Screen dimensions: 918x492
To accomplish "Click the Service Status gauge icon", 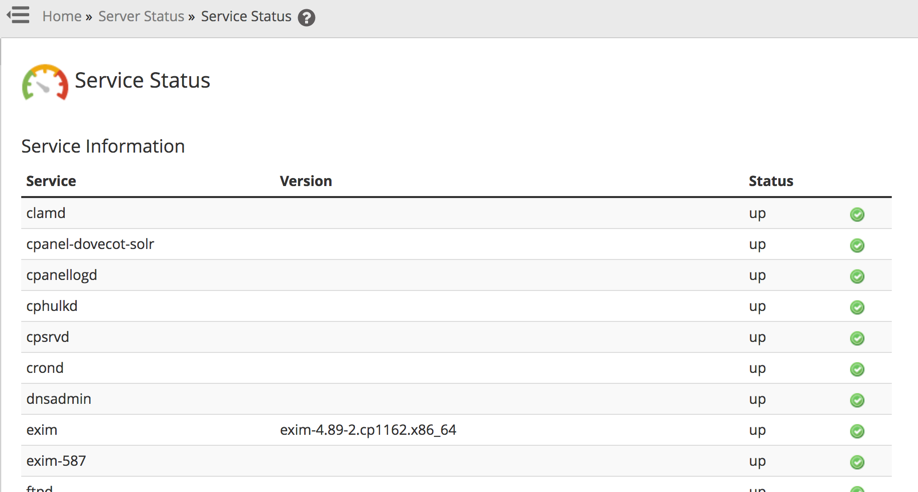I will click(45, 82).
